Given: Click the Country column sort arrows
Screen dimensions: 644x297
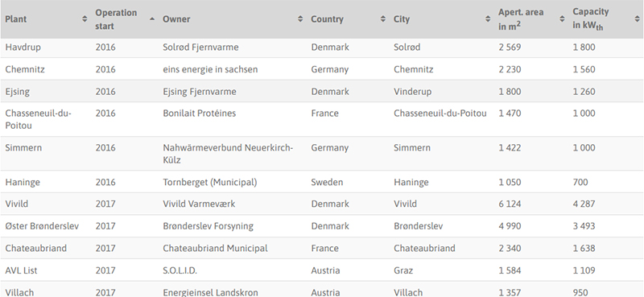Looking at the screenshot, I should click(383, 19).
